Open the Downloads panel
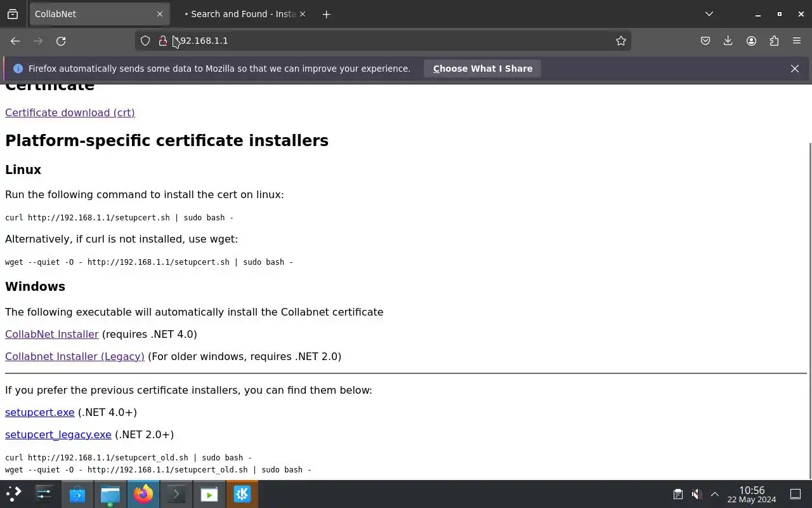Screen dimensions: 812x508 728,41
